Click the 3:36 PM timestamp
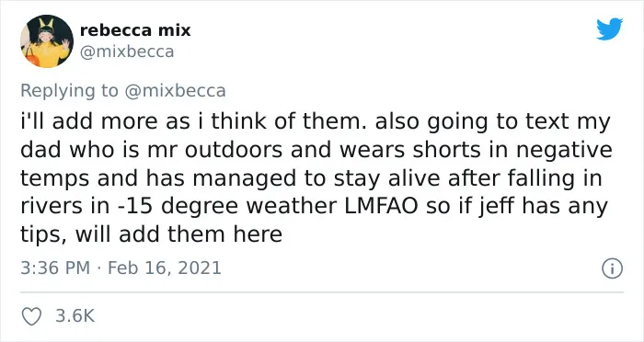Viewport: 644px width, 342px height. [55, 268]
